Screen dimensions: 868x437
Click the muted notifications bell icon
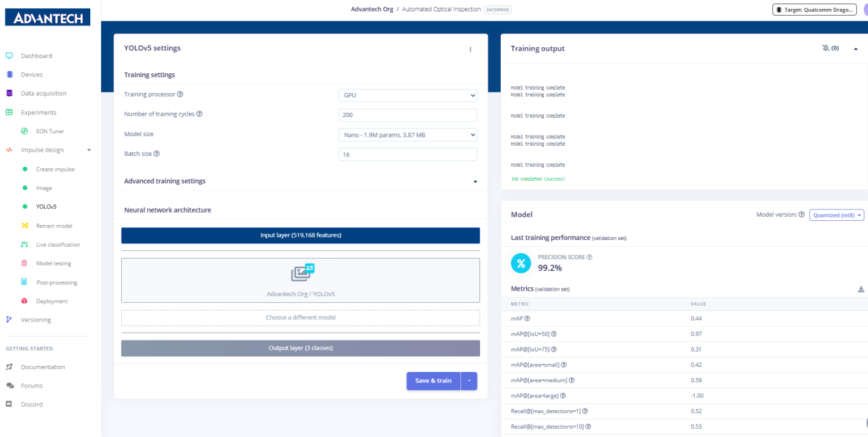826,49
